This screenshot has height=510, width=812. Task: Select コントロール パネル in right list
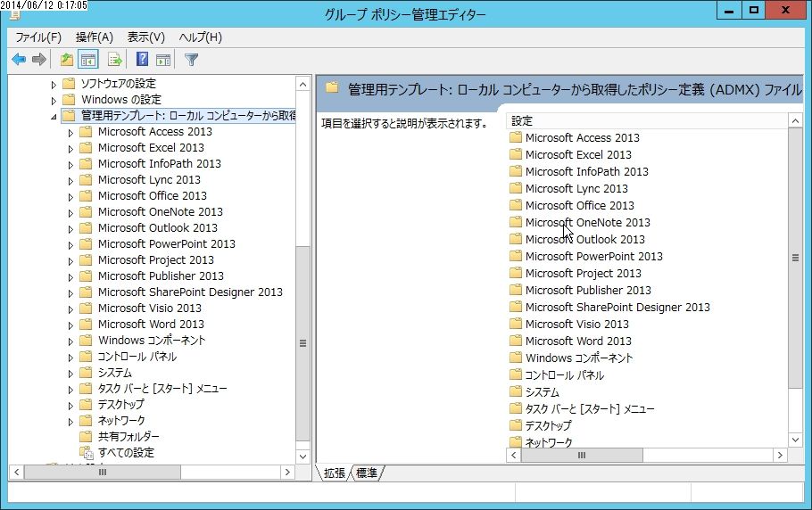coord(564,375)
